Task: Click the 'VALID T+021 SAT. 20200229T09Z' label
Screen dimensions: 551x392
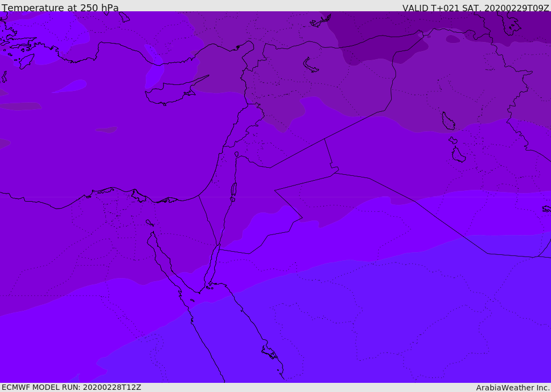Action: (476, 8)
